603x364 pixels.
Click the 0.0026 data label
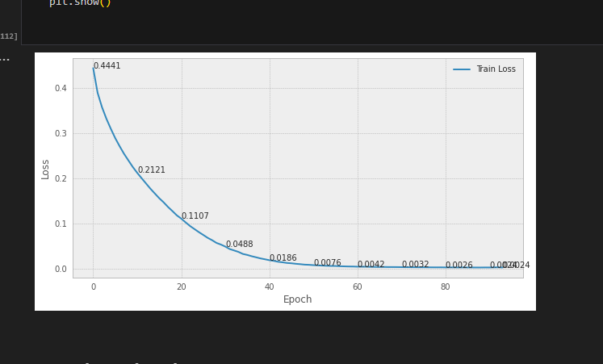pos(459,265)
